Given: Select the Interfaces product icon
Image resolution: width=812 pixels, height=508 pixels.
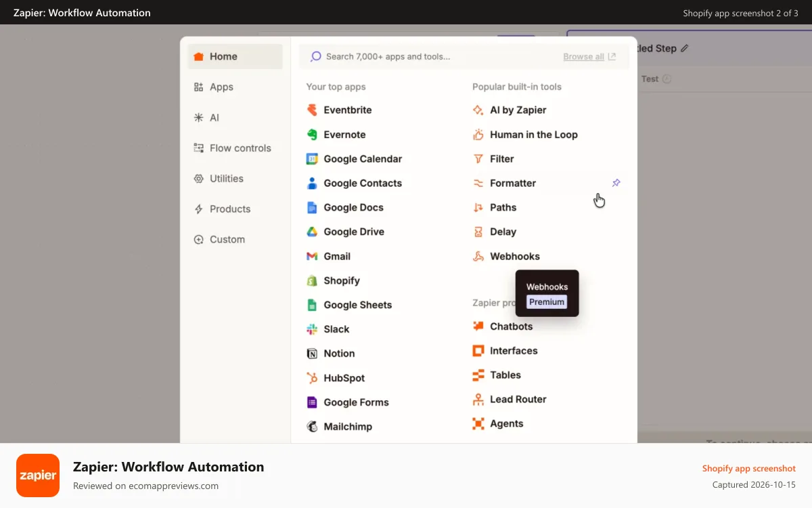Looking at the screenshot, I should coord(478,351).
